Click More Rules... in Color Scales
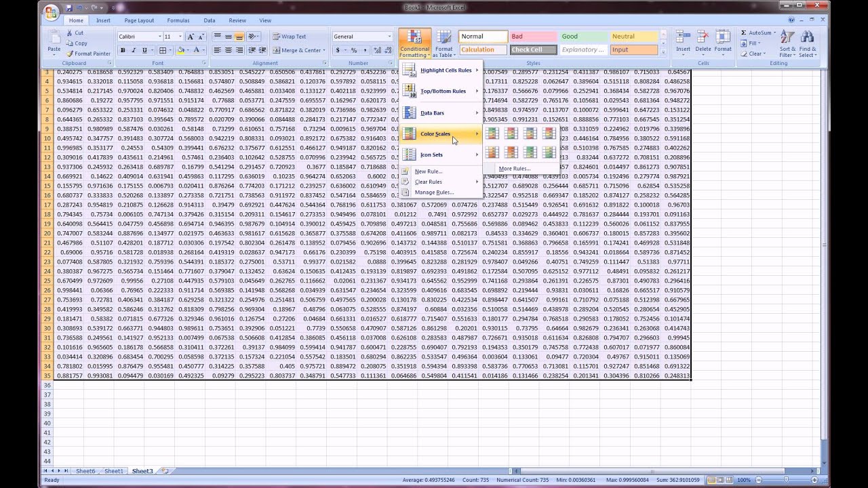The height and width of the screenshot is (488, 868). tap(521, 169)
